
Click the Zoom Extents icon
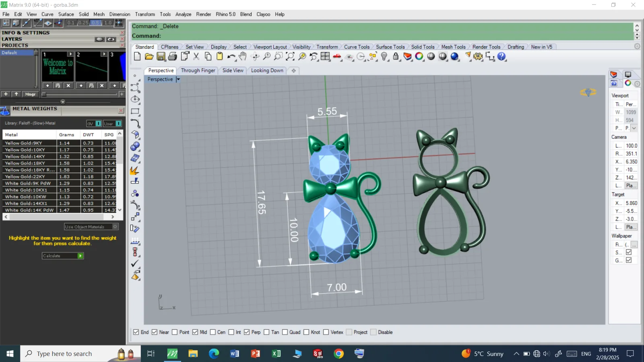click(290, 56)
